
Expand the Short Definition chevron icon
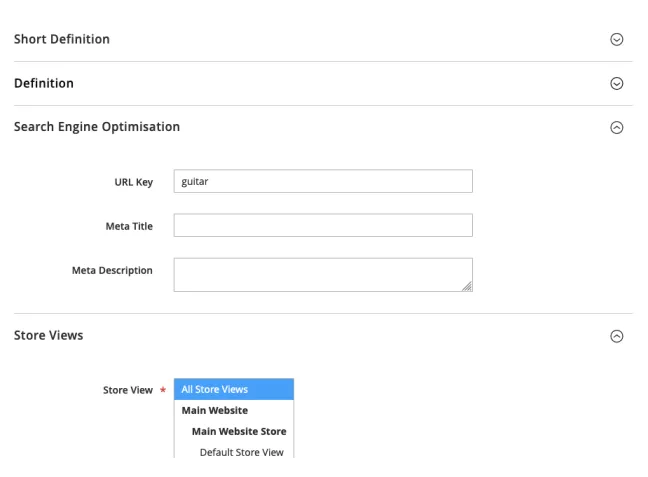point(616,39)
